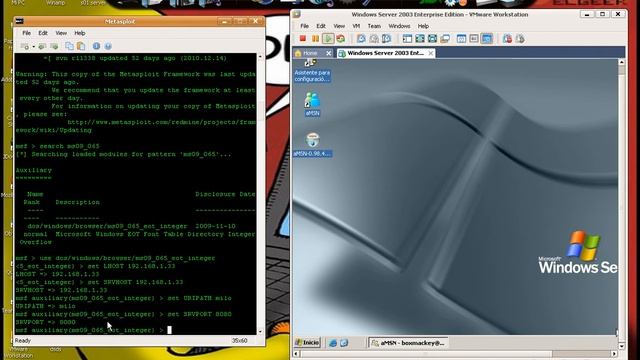Click the 'set URIPATH milo' command line
The width and height of the screenshot is (640, 360).
pos(123,298)
